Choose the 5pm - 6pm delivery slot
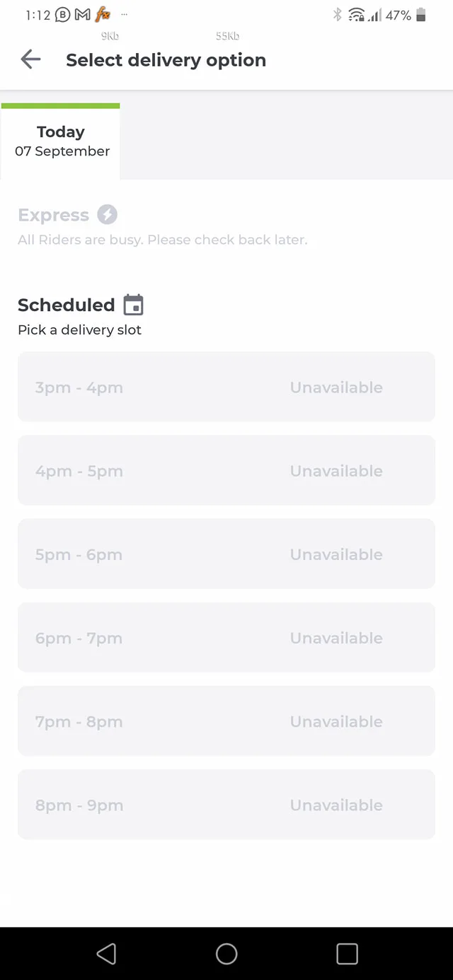Image resolution: width=453 pixels, height=980 pixels. tap(226, 554)
